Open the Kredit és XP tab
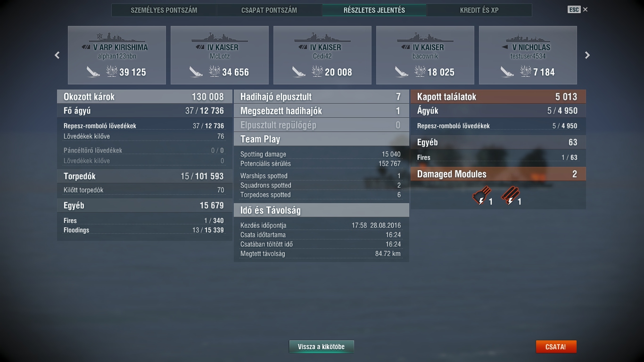The width and height of the screenshot is (644, 362). coord(479,10)
